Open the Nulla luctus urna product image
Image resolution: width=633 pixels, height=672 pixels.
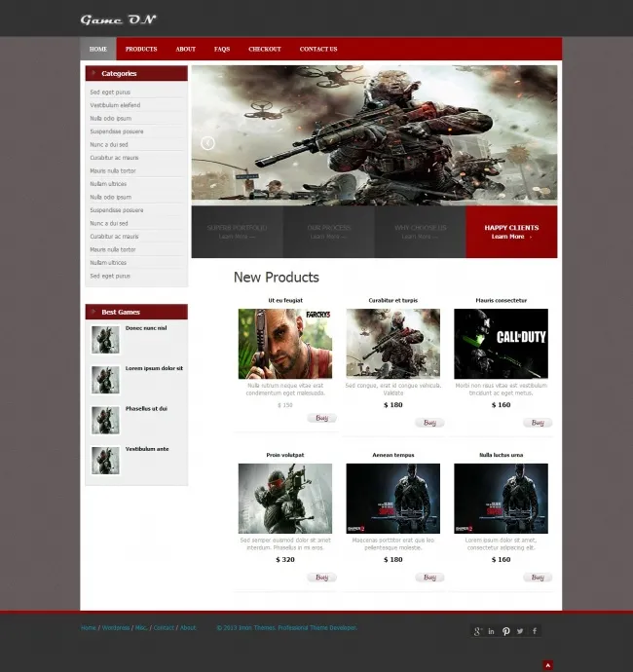click(501, 499)
